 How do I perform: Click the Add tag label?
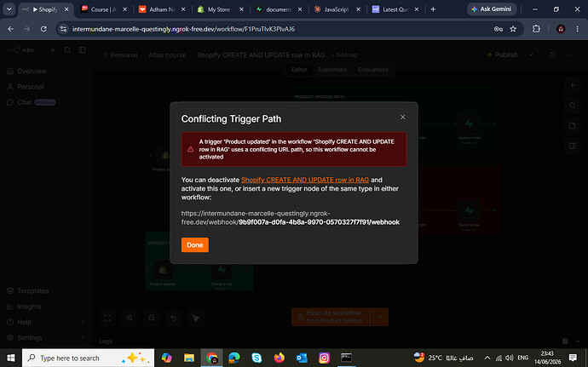click(x=344, y=55)
